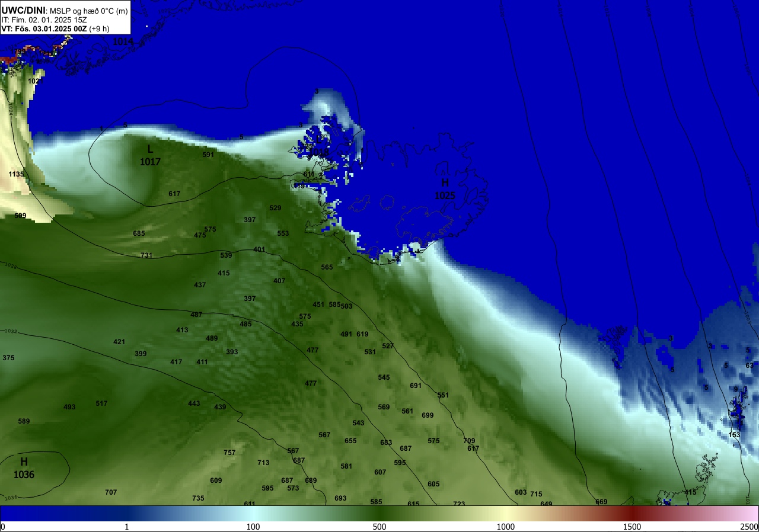
Task: Click the height value '589'
Action: [24, 421]
